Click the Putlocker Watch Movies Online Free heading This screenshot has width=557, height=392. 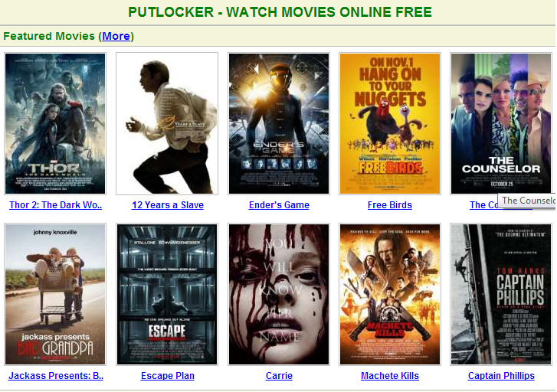(280, 12)
